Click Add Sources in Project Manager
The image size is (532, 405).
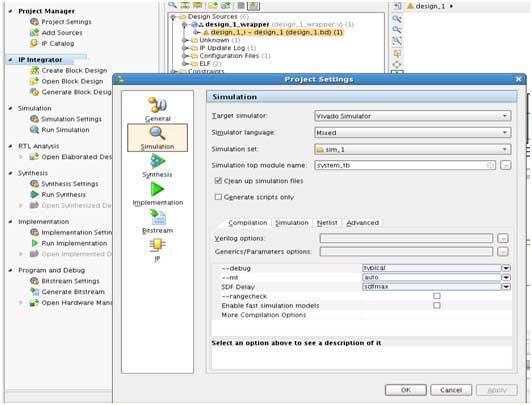pyautogui.click(x=62, y=33)
